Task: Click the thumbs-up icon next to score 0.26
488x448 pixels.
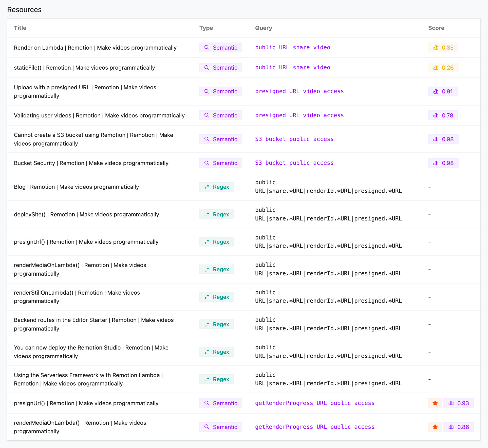Action: (x=436, y=68)
